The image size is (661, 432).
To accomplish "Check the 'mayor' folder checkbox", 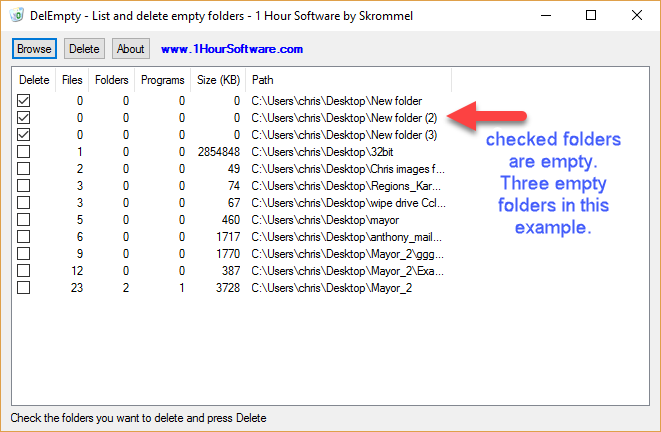I will coord(24,220).
